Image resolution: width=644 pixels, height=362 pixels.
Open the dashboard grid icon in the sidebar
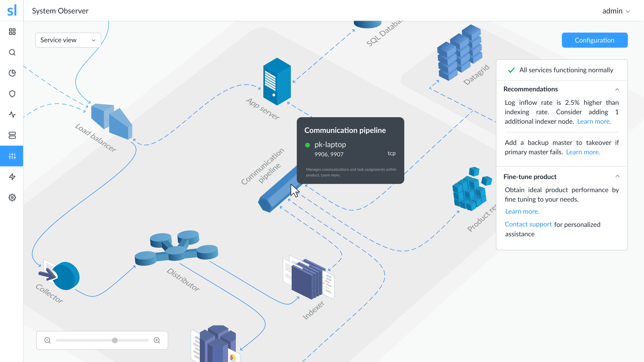pos(12,32)
